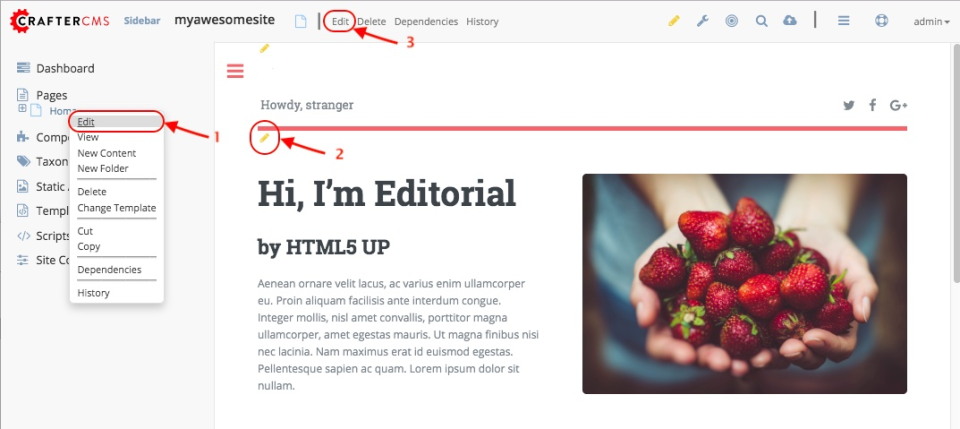Click the Taxonomy tag icon
960x429 pixels.
click(23, 162)
